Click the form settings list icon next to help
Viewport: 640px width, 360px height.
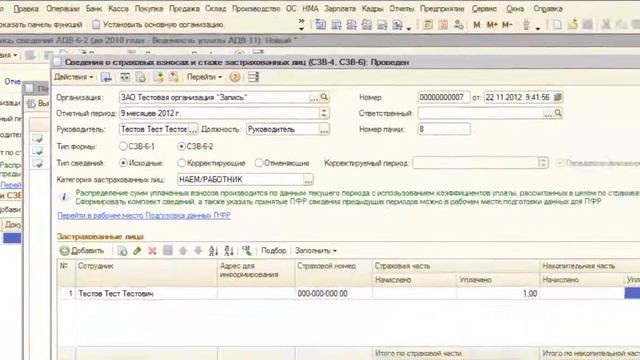click(x=253, y=77)
